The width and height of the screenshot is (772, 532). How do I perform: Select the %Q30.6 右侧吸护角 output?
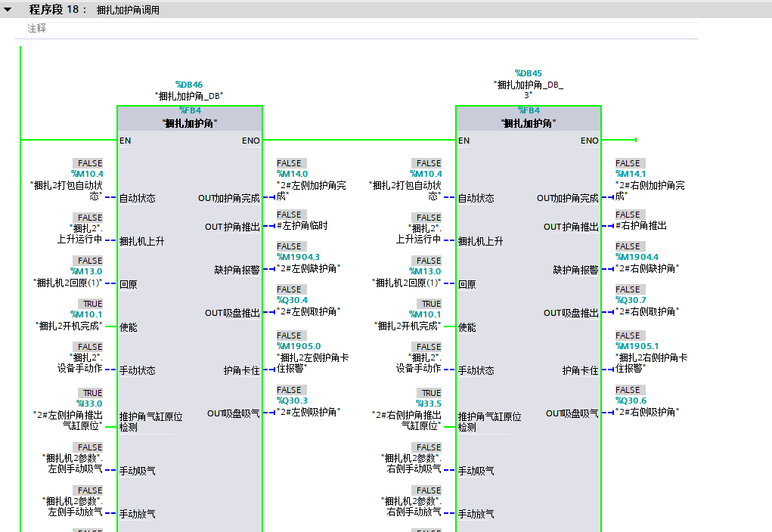(x=631, y=401)
